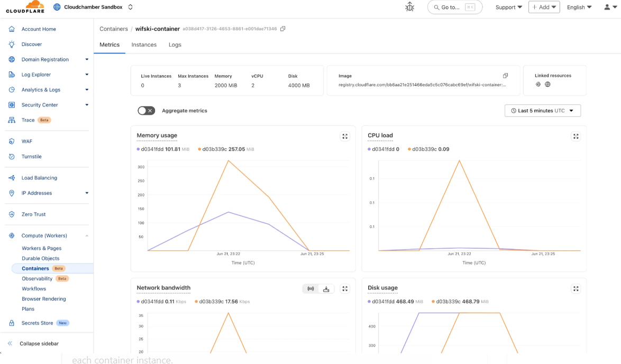Click the Discover lightbulb icon

coord(12,44)
